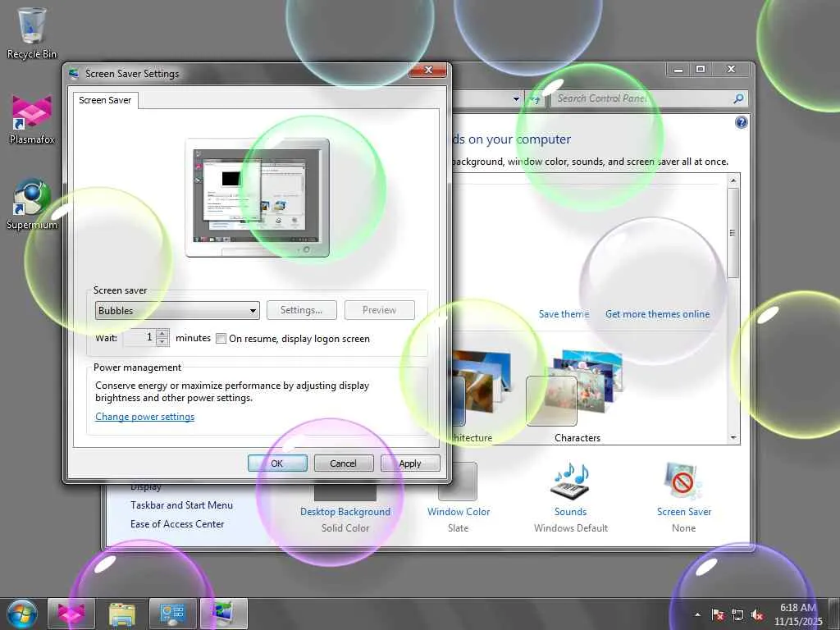840x630 pixels.
Task: Open the Bubbles screen saver dropdown
Action: point(177,311)
